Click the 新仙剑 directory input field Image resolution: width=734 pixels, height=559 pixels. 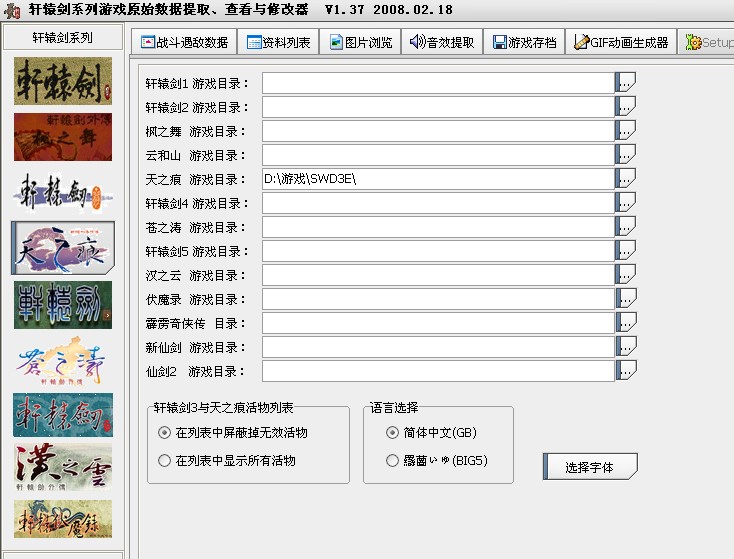(x=438, y=347)
